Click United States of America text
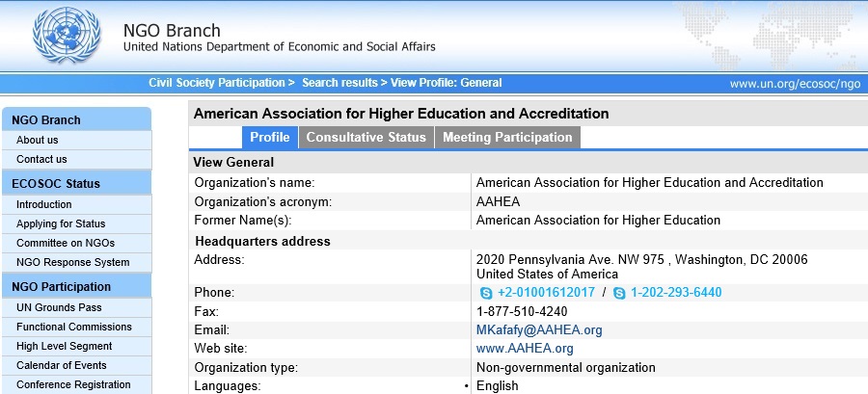The height and width of the screenshot is (394, 868). point(547,275)
